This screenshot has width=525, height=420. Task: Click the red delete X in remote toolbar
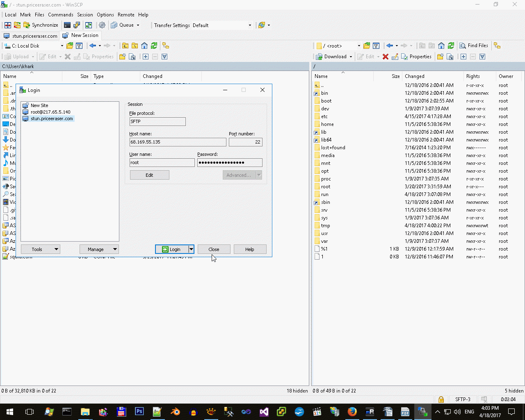click(x=386, y=57)
